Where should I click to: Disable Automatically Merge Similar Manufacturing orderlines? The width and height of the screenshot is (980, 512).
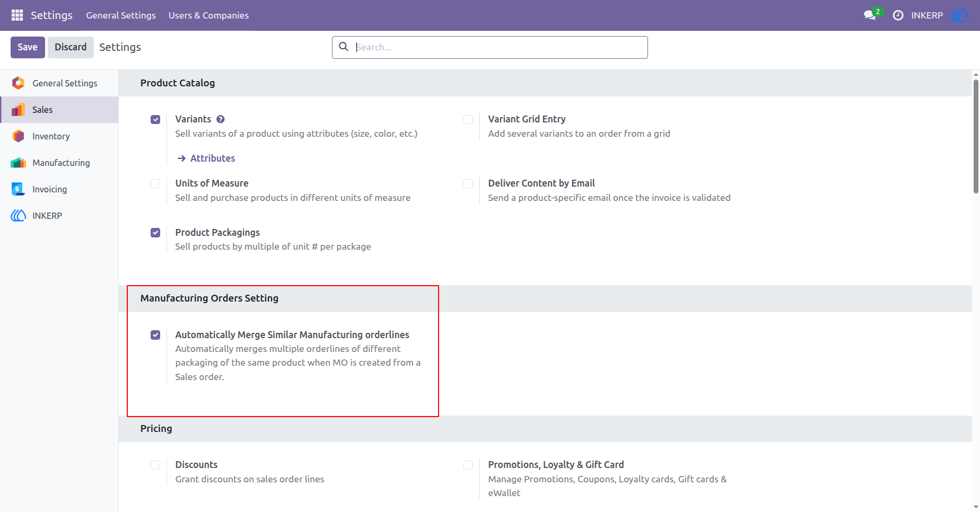coord(155,334)
